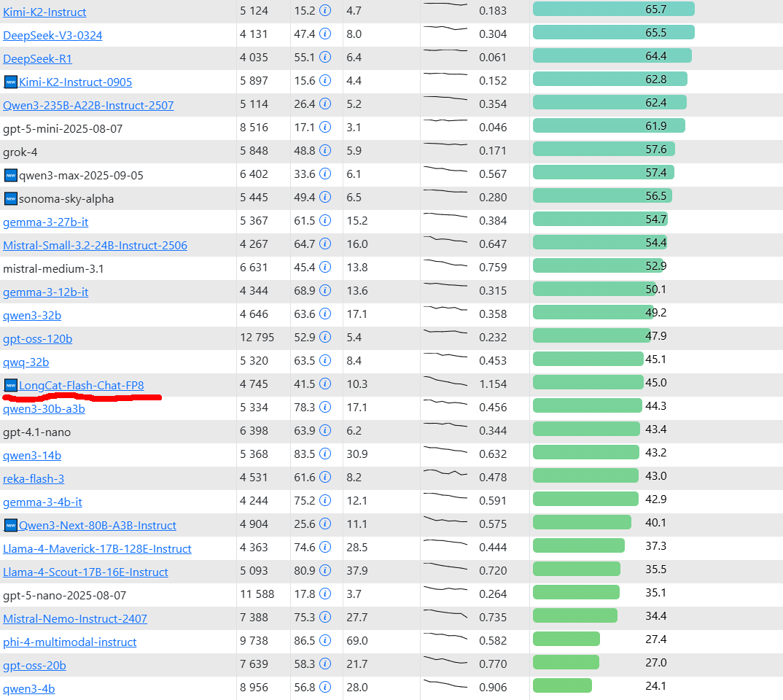Click the info icon next to 78.3
Viewport: 783px width, 700px height.
(x=325, y=407)
